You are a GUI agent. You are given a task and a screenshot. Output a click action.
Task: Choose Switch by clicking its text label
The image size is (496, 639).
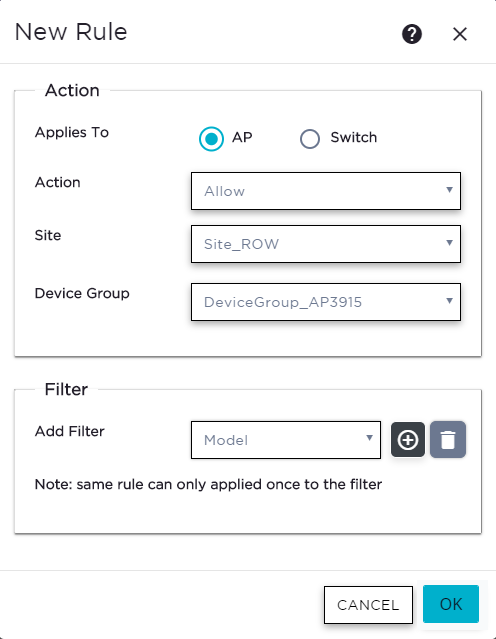point(353,137)
